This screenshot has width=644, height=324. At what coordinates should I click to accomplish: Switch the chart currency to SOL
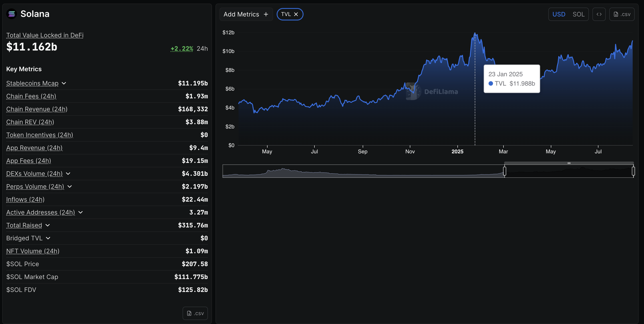[x=579, y=14]
